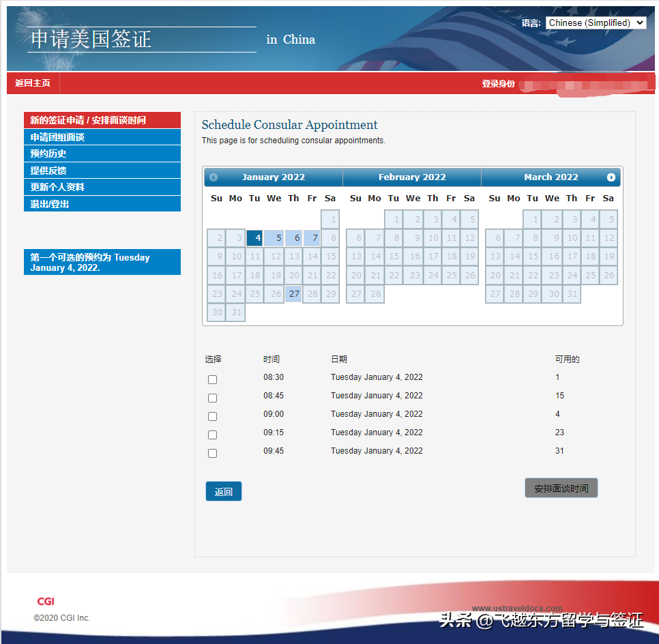Image resolution: width=659 pixels, height=644 pixels.
Task: Tick the 08:45 appointment checkbox
Action: pos(213,398)
